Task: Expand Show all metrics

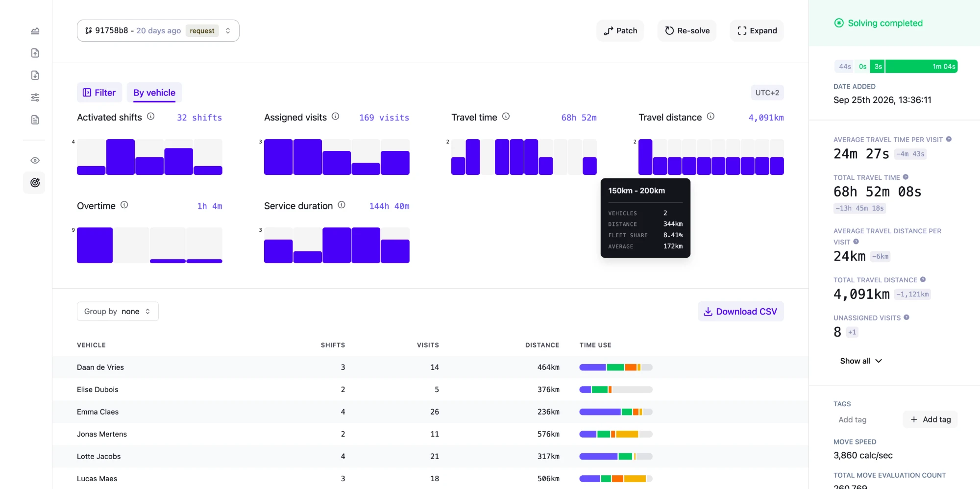Action: tap(861, 361)
